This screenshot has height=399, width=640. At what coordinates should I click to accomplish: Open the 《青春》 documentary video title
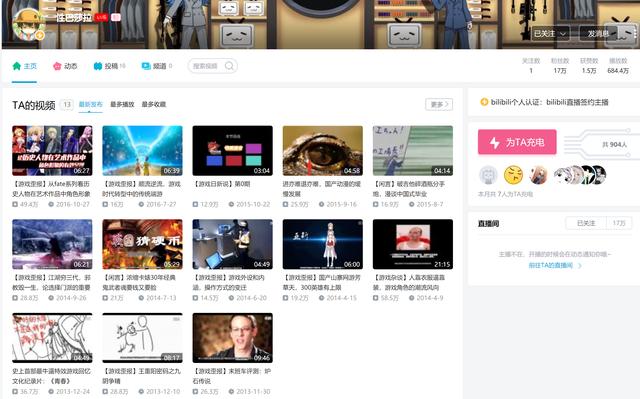point(51,376)
